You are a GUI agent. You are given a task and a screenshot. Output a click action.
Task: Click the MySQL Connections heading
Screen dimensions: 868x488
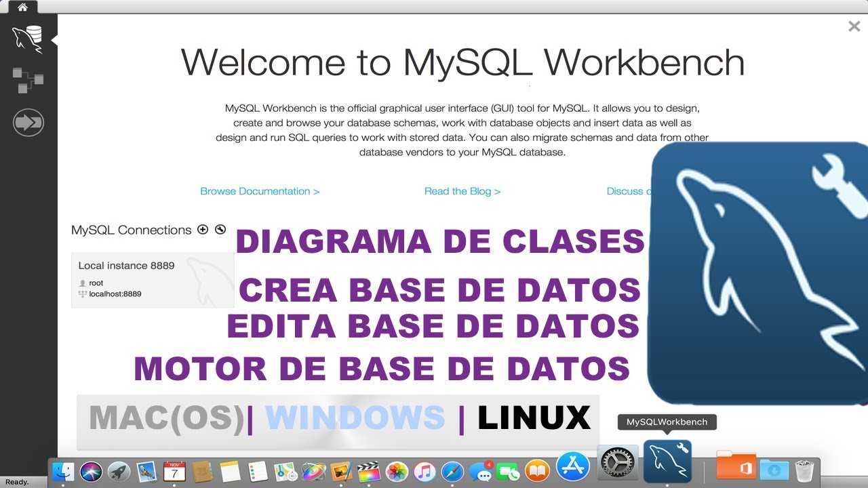point(132,230)
